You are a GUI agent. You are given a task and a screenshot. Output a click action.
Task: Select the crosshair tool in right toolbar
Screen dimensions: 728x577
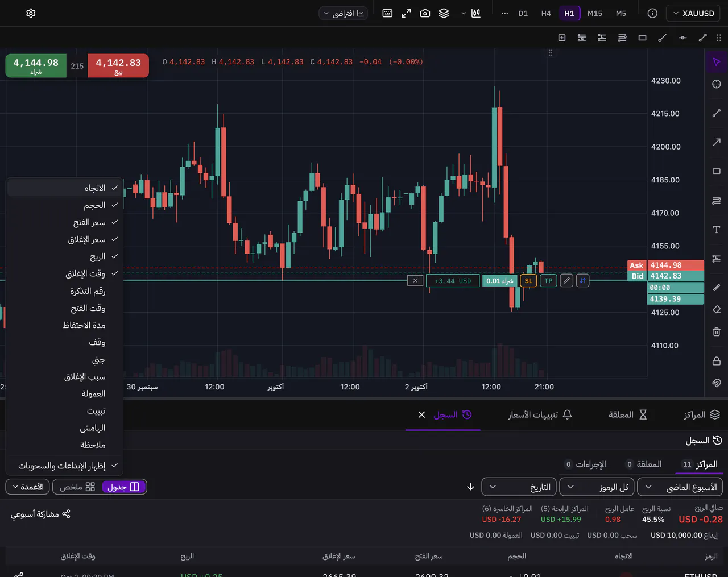pos(717,84)
